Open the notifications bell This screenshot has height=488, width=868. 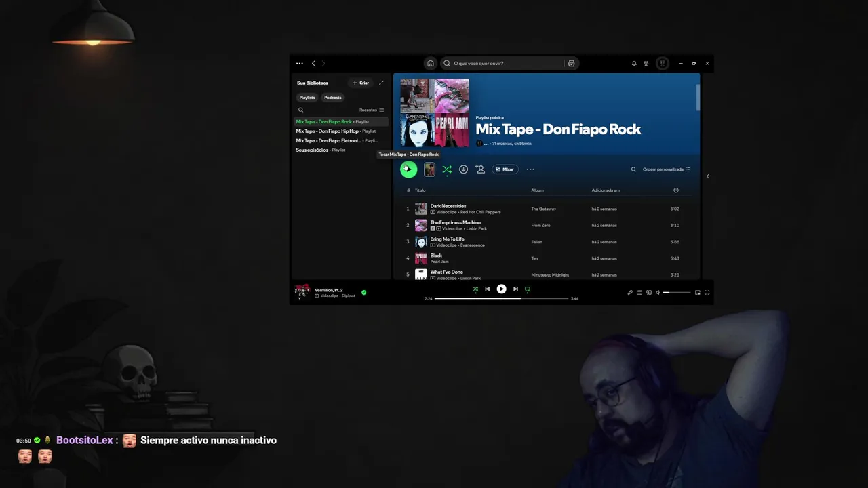[x=634, y=63]
